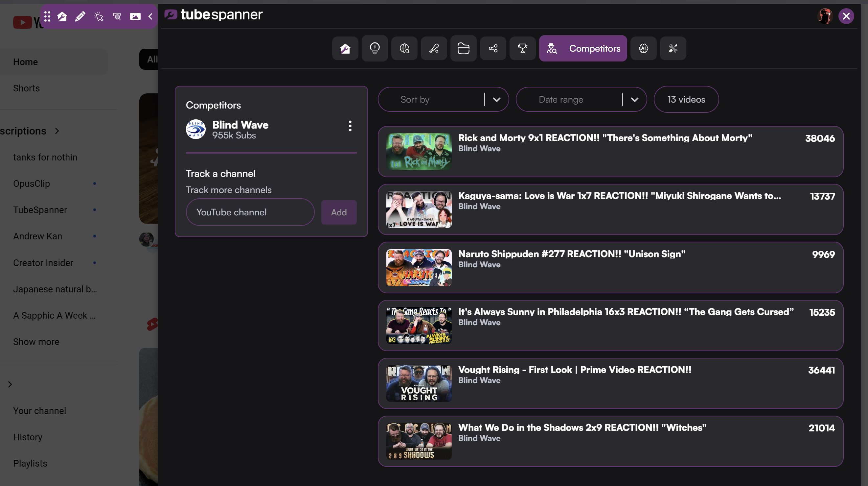Open the baseball bat and ball tab

click(434, 49)
